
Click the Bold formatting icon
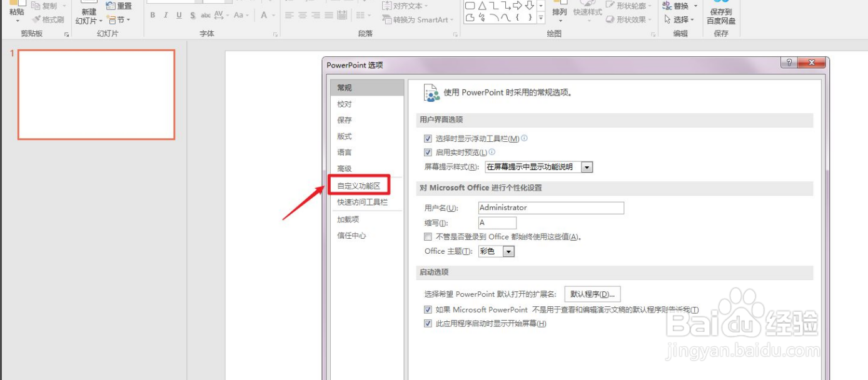153,16
